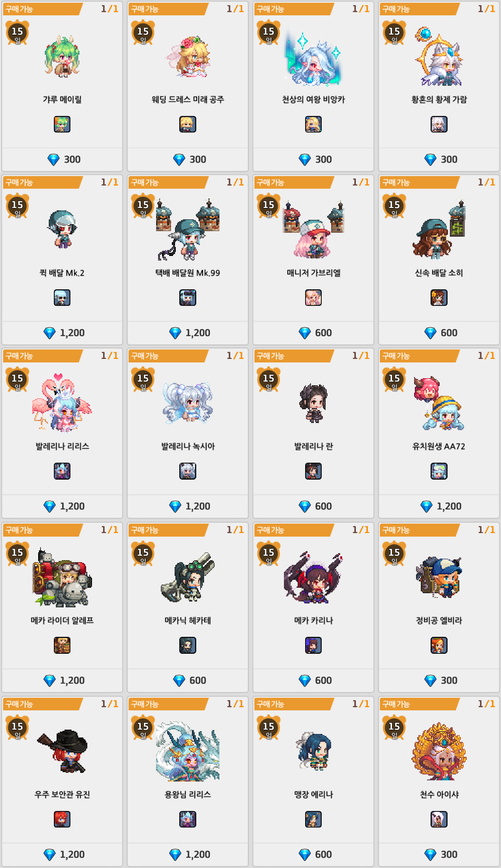Select the 메카 카리나 costume image
The width and height of the screenshot is (501, 868).
pos(313,577)
